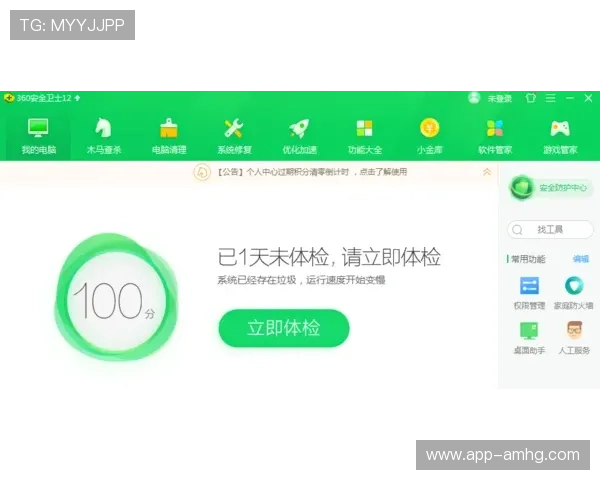Open 软件管家 icon
600x480 pixels.
pyautogui.click(x=495, y=128)
